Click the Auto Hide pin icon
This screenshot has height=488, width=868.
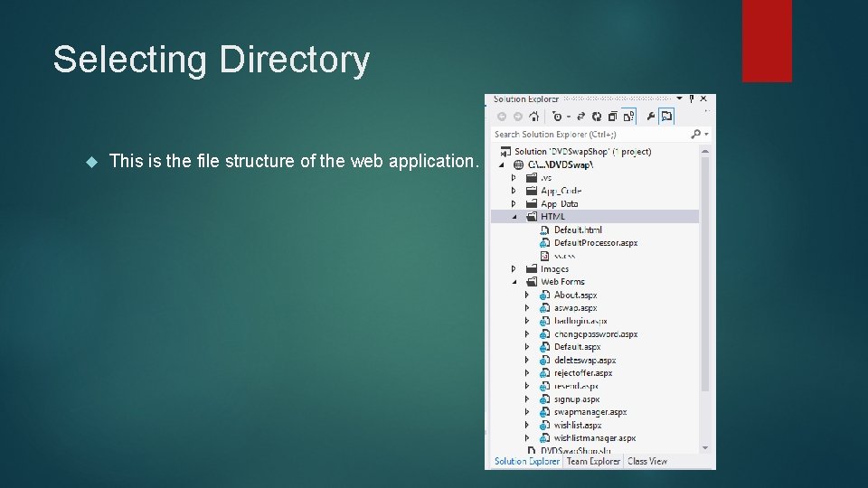(x=692, y=99)
